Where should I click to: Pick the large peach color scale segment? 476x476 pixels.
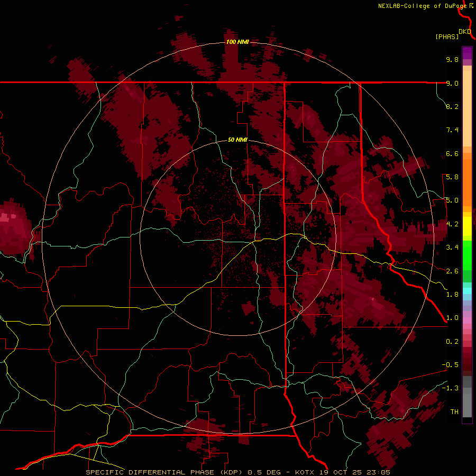(x=467, y=108)
